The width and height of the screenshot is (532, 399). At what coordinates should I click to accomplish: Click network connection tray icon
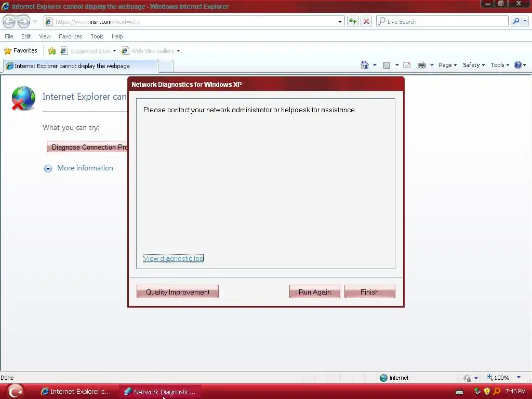(x=477, y=391)
